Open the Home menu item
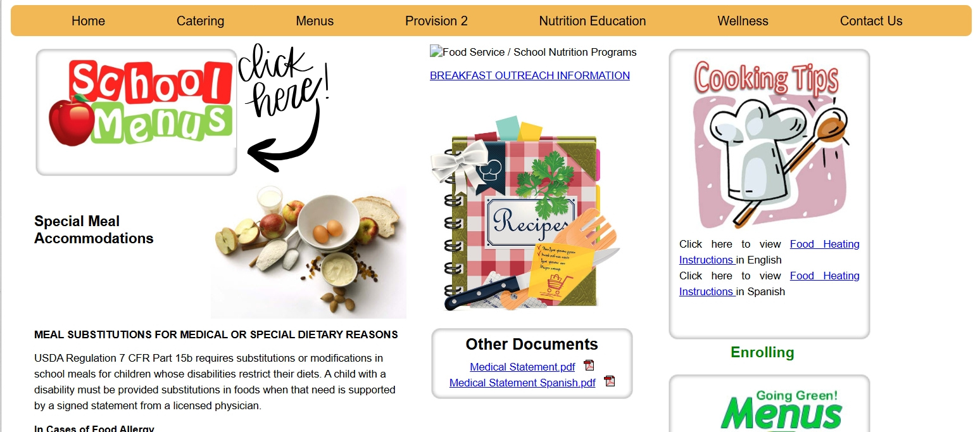 88,21
